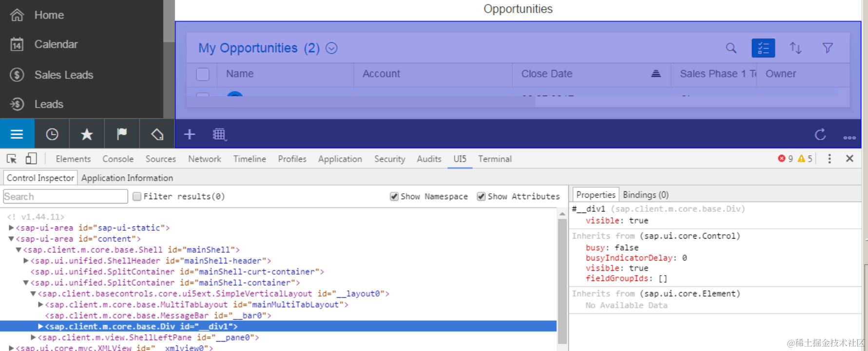Click the DevTools warning count icon

pos(801,159)
